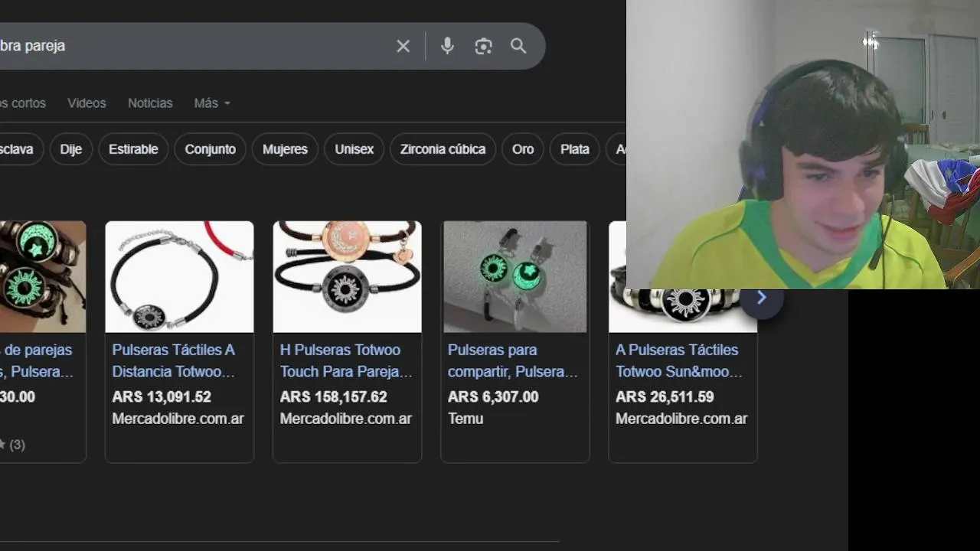Click the rose gold moon bracelet thumbnail

point(347,277)
